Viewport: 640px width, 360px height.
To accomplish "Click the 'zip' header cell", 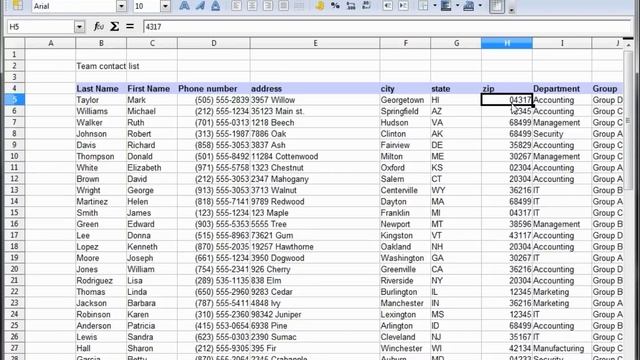I will pyautogui.click(x=507, y=89).
